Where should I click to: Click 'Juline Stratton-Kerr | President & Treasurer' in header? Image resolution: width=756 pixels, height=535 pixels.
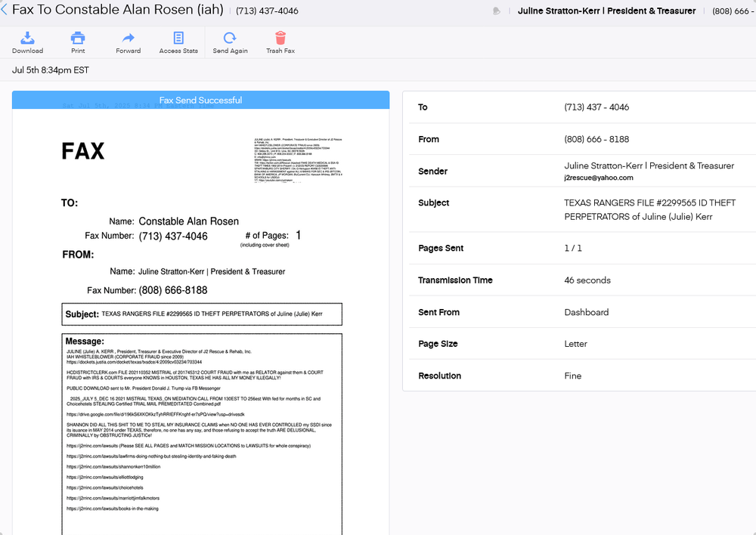click(x=606, y=11)
